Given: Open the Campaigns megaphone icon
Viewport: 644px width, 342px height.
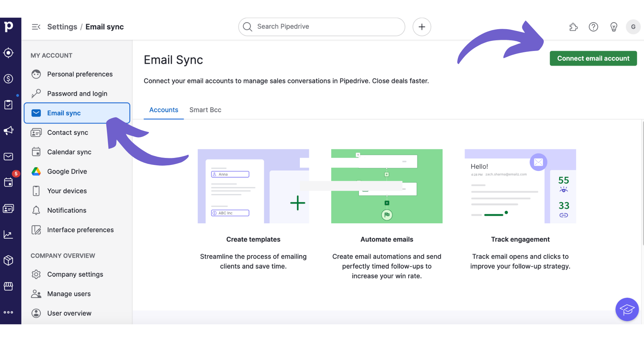Looking at the screenshot, I should 8,131.
